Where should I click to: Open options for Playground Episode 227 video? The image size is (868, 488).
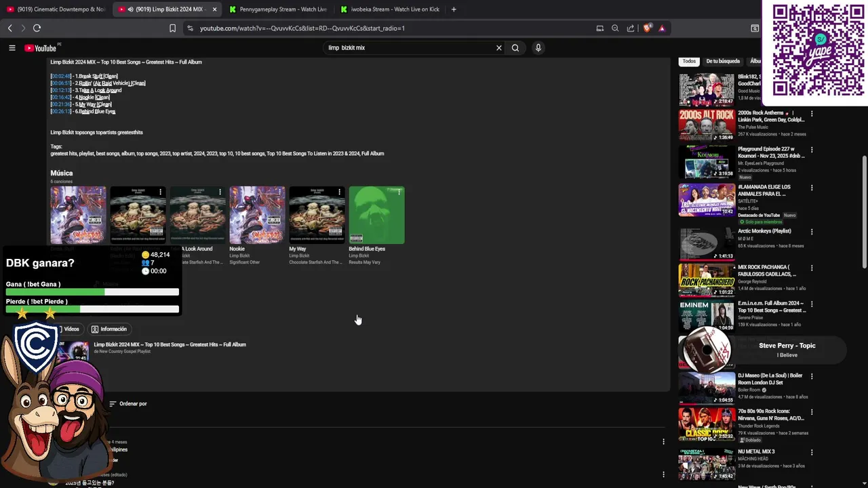click(x=812, y=150)
